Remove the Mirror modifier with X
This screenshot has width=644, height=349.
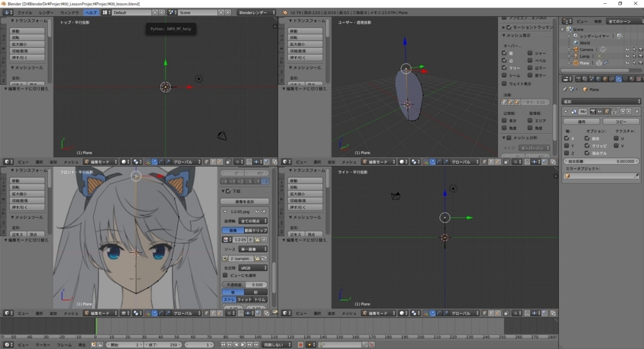(x=637, y=111)
